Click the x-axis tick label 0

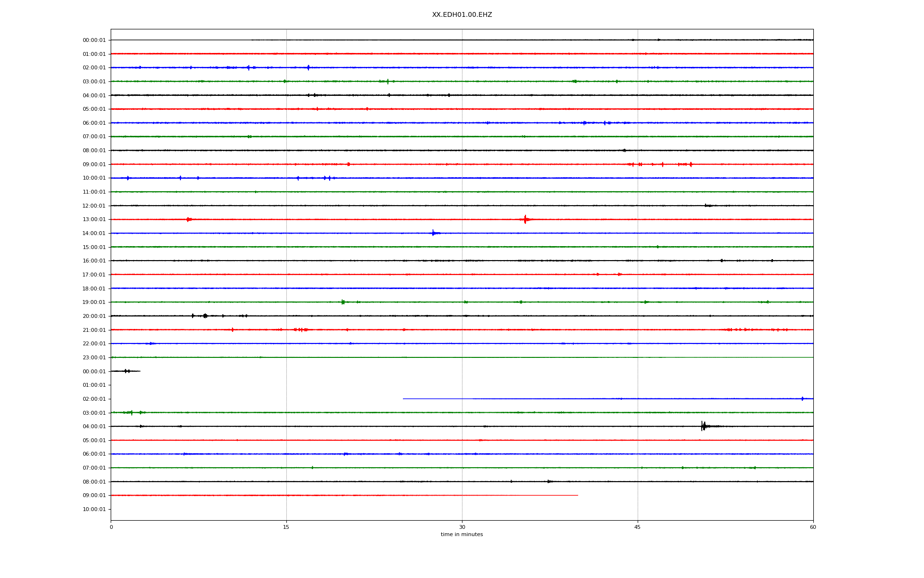pyautogui.click(x=111, y=527)
